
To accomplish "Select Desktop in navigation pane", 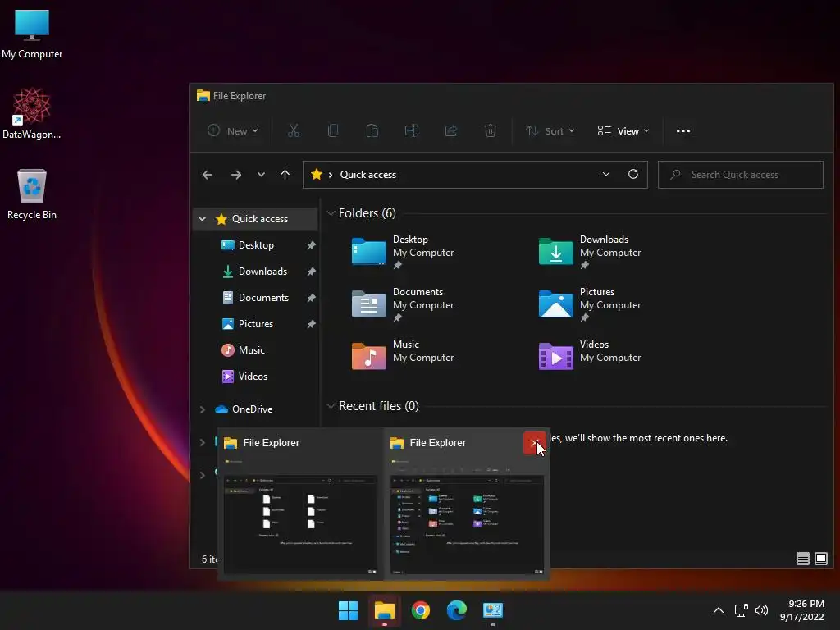I will tap(256, 245).
